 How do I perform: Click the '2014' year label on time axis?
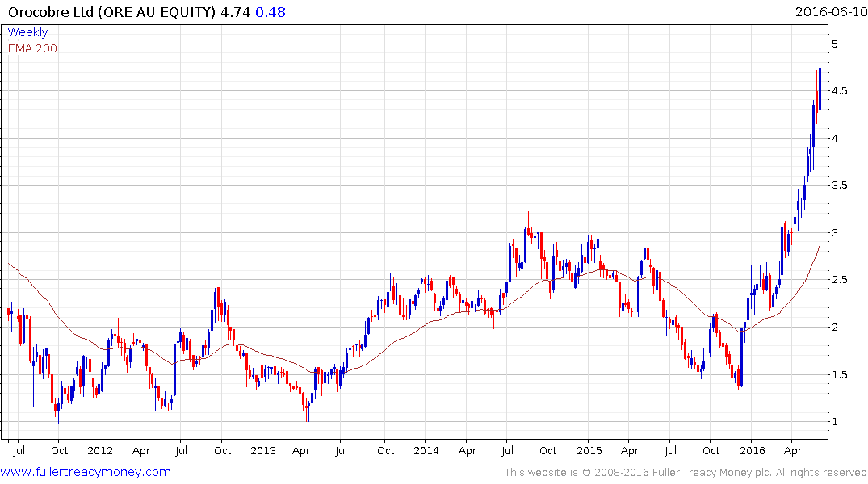pos(426,450)
